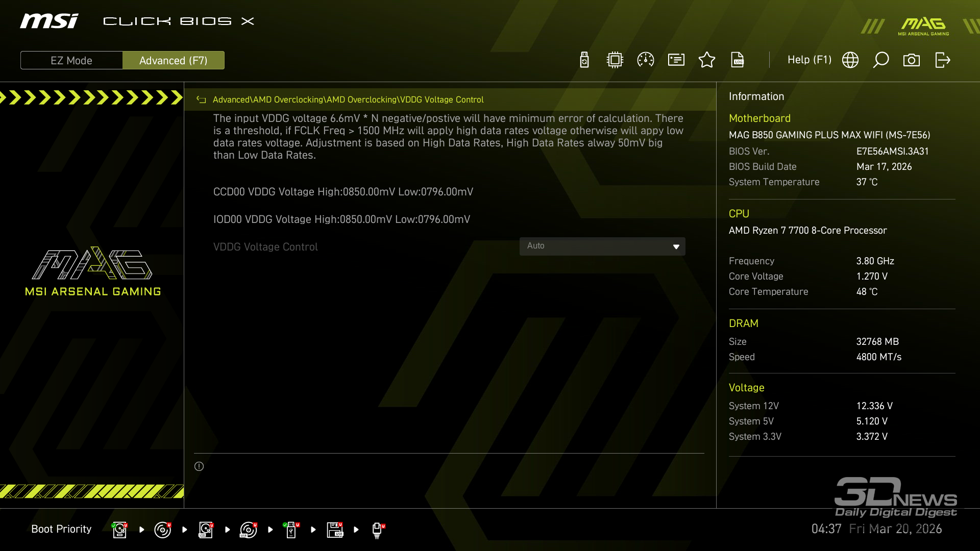Click the profile card icon
Viewport: 980px width, 551px height.
click(676, 60)
